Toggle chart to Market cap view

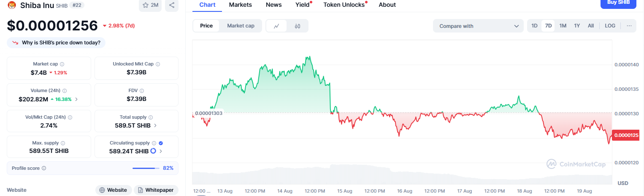tap(241, 26)
